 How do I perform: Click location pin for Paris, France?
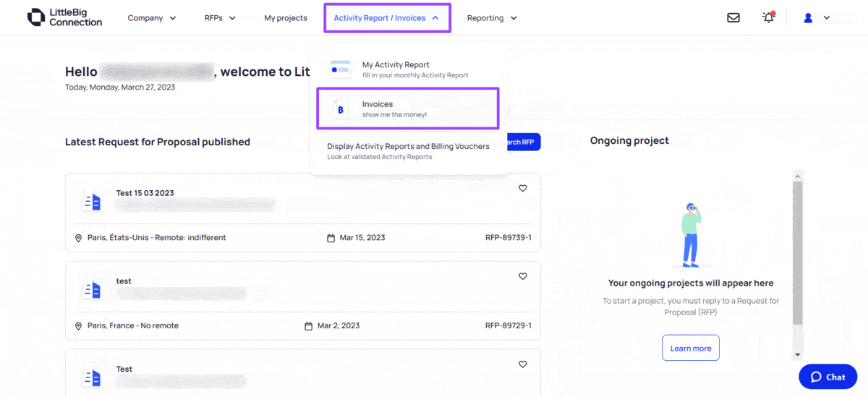click(78, 326)
